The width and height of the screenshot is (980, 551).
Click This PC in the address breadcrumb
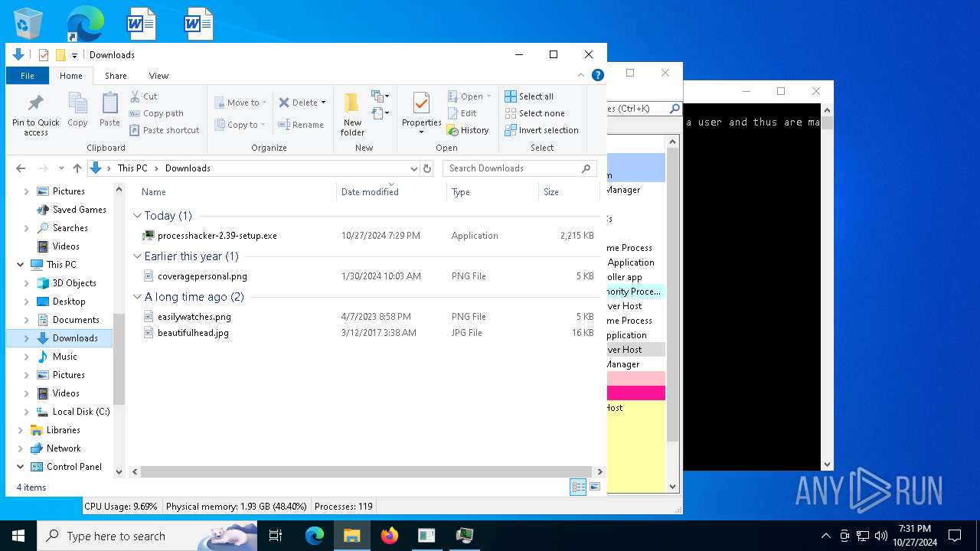coord(132,168)
